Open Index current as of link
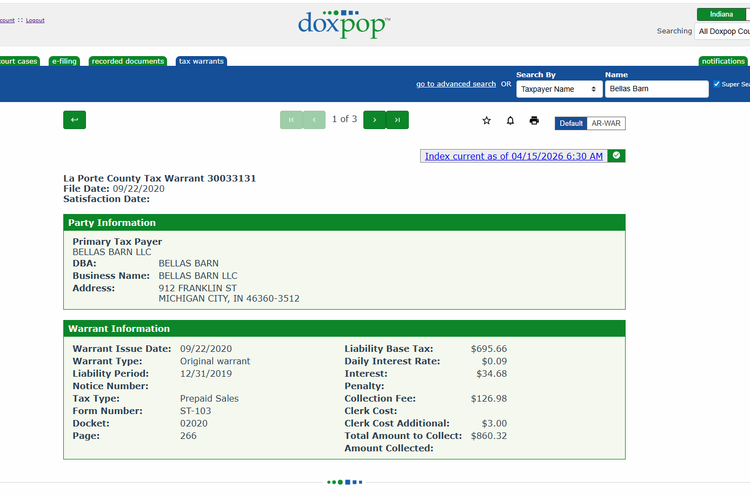This screenshot has height=495, width=750. click(514, 156)
